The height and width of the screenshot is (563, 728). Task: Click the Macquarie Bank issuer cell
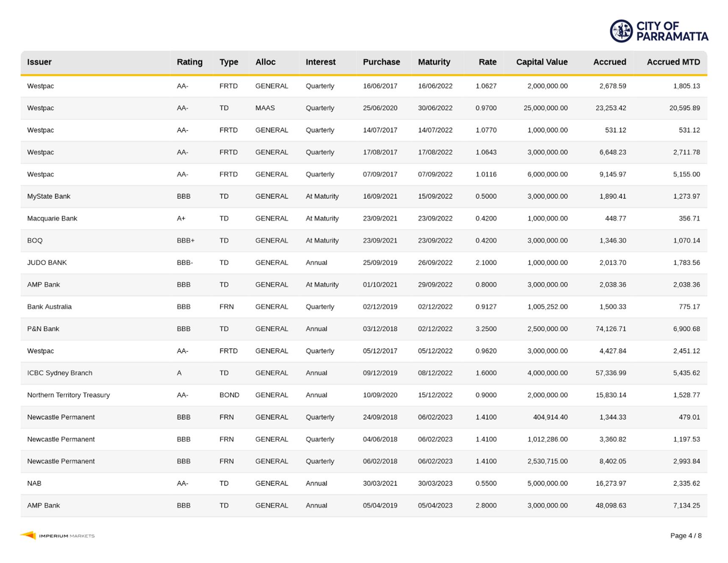tap(52, 218)
